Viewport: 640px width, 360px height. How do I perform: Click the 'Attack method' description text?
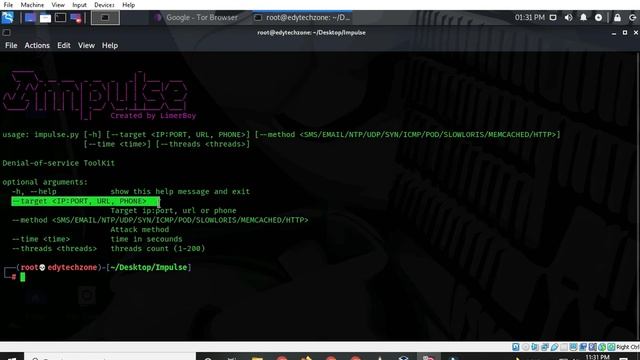(140, 229)
